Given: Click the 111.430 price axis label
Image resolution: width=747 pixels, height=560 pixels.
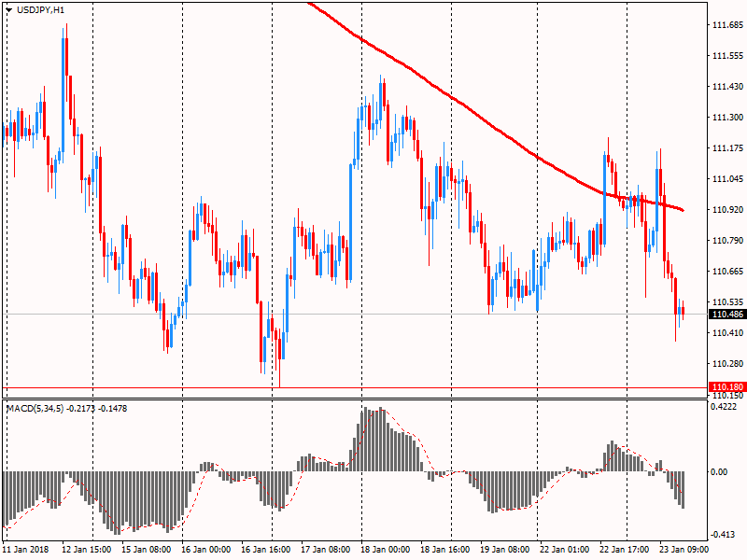Looking at the screenshot, I should (727, 86).
